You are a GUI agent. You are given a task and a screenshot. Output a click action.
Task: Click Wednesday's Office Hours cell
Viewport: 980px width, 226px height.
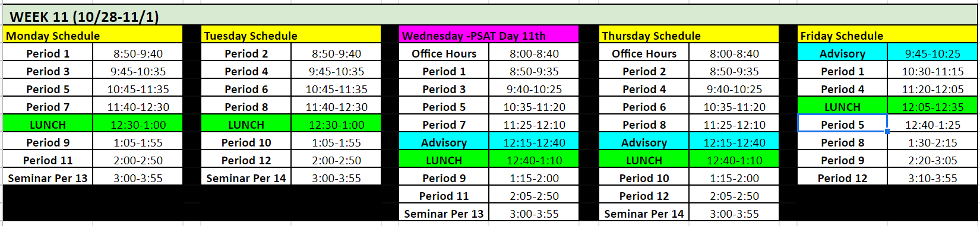click(x=444, y=53)
